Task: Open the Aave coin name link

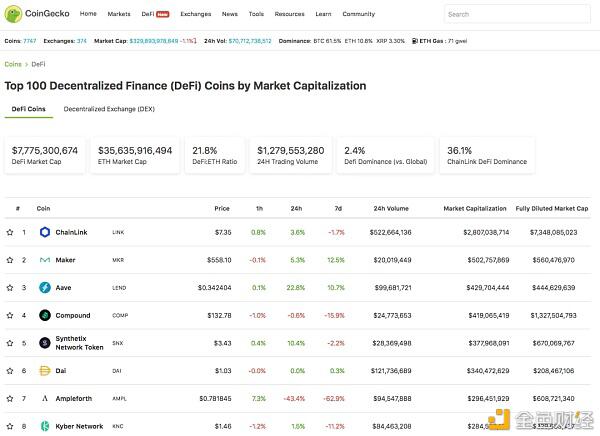Action: point(64,287)
